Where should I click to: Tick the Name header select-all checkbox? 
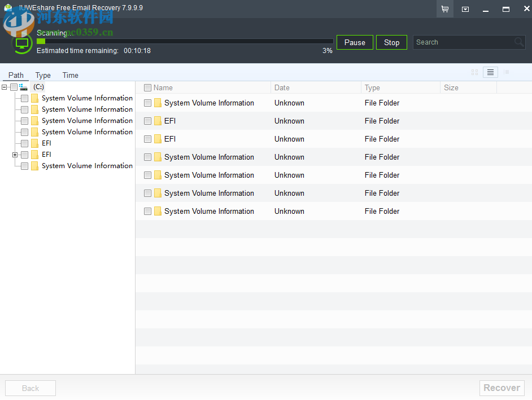click(149, 87)
